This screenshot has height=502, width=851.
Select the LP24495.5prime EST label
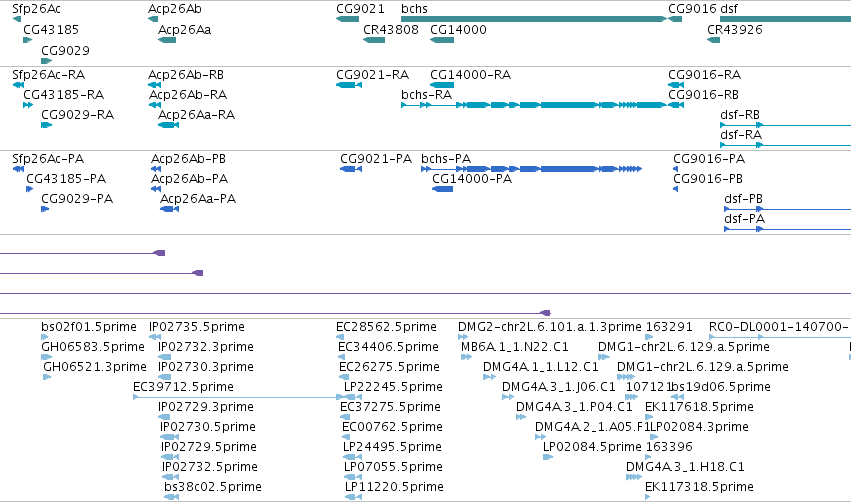coord(392,447)
